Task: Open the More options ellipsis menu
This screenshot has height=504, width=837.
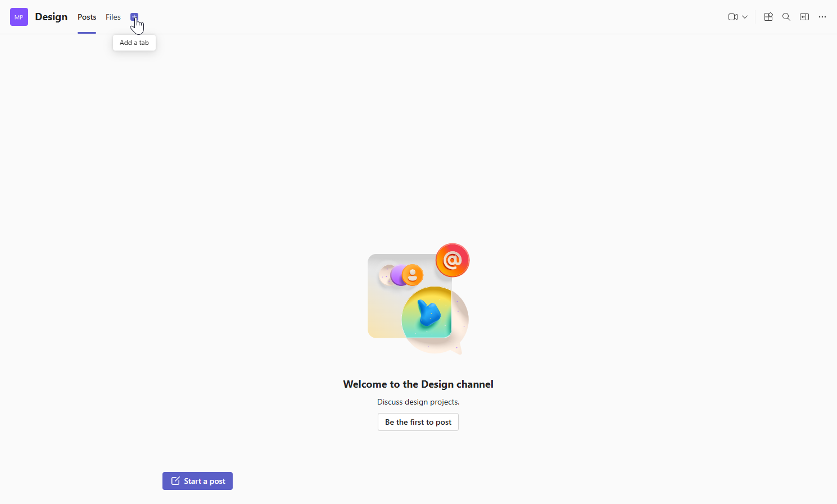Action: click(x=822, y=17)
